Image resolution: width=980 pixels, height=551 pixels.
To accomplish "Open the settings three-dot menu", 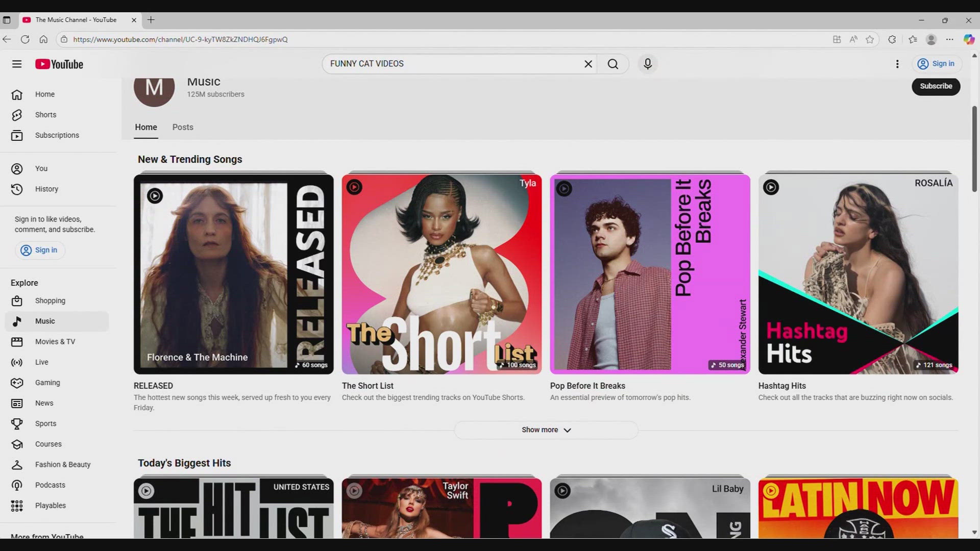I will click(x=898, y=64).
